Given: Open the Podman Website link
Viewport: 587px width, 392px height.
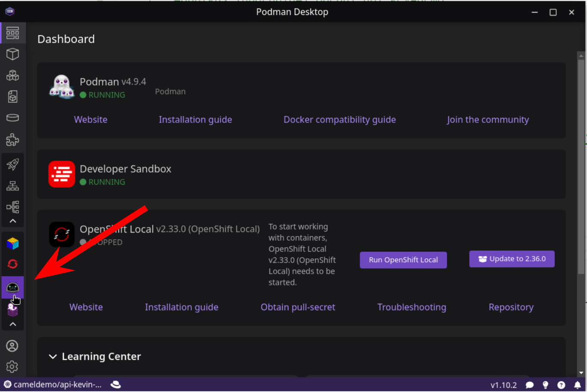Looking at the screenshot, I should coord(90,120).
